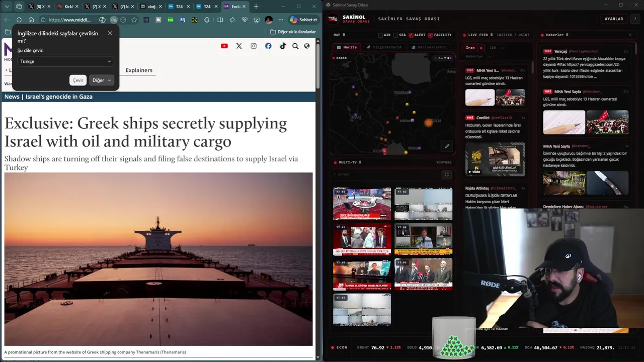Open YT 01 TV stream thumbnail
The image size is (644, 362).
(362, 204)
